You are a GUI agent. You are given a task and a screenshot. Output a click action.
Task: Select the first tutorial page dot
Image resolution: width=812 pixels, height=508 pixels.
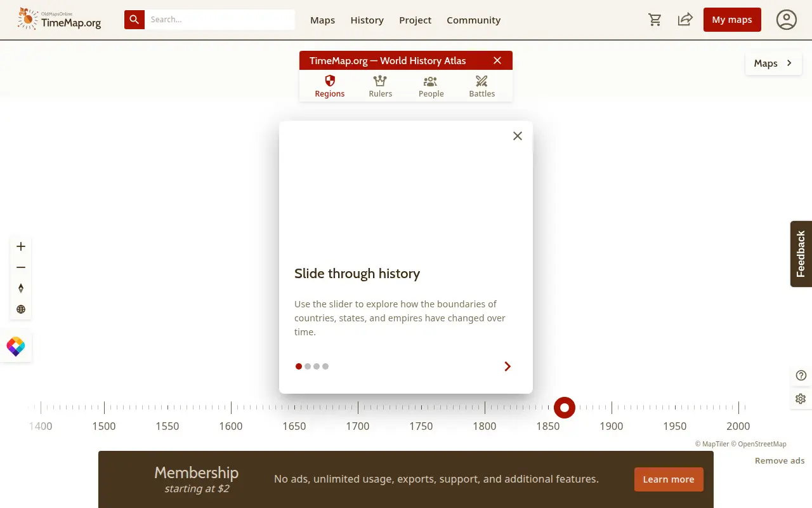[x=299, y=366]
